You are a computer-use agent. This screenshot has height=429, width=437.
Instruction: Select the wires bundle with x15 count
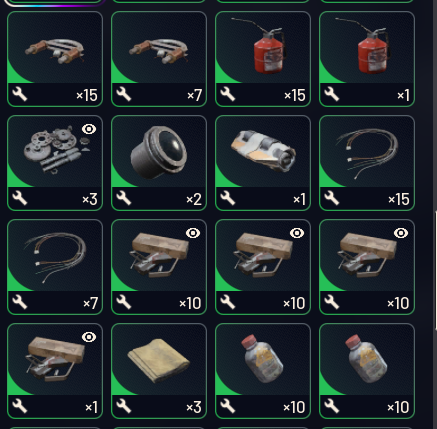coord(367,163)
